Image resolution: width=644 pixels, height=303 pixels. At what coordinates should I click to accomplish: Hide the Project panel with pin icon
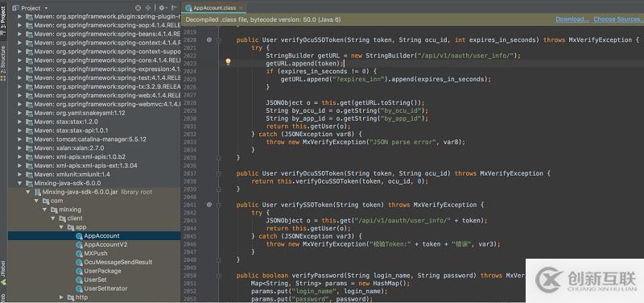click(175, 8)
